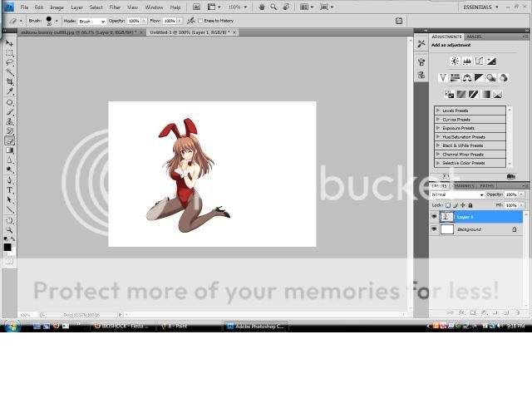This screenshot has width=532, height=403.
Task: Open the eraser Mode dropdown
Action: [x=92, y=21]
